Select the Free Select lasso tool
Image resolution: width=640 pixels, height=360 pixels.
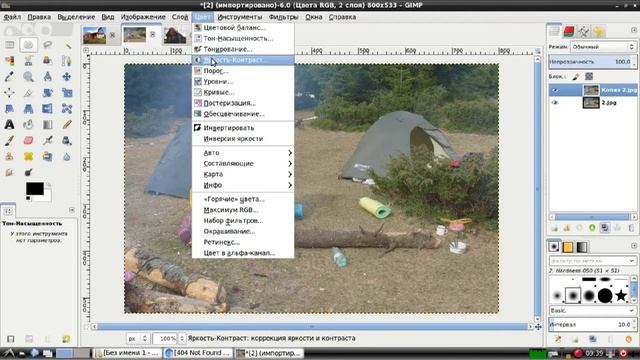[x=47, y=44]
